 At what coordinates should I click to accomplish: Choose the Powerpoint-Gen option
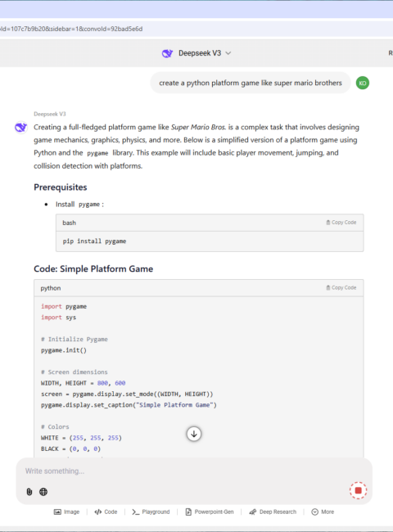210,512
